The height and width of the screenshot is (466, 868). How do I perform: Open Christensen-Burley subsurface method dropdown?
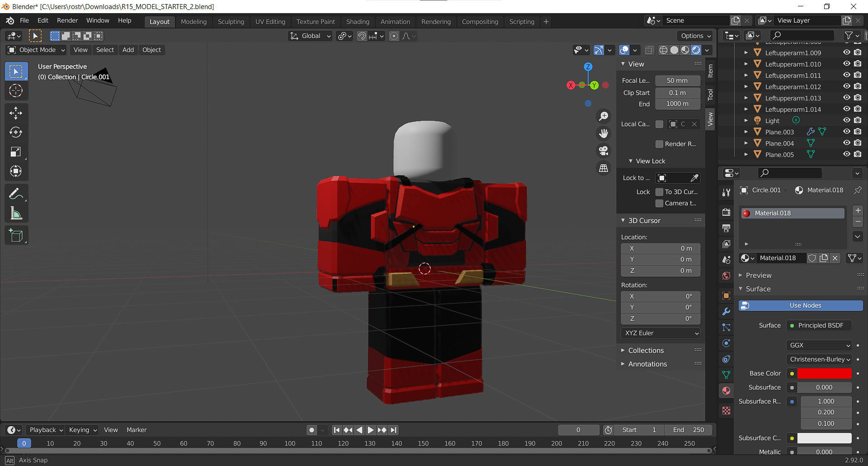point(819,359)
